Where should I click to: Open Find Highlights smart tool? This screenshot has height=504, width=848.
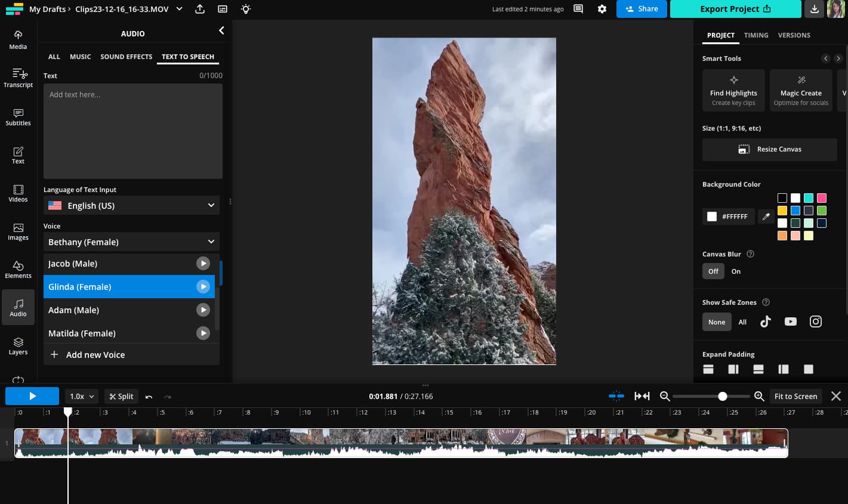coord(733,90)
